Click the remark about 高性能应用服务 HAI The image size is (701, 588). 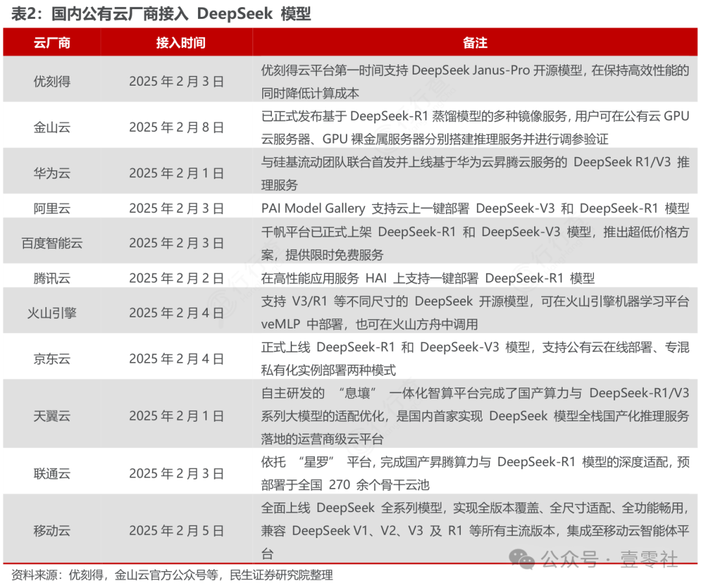click(x=428, y=278)
